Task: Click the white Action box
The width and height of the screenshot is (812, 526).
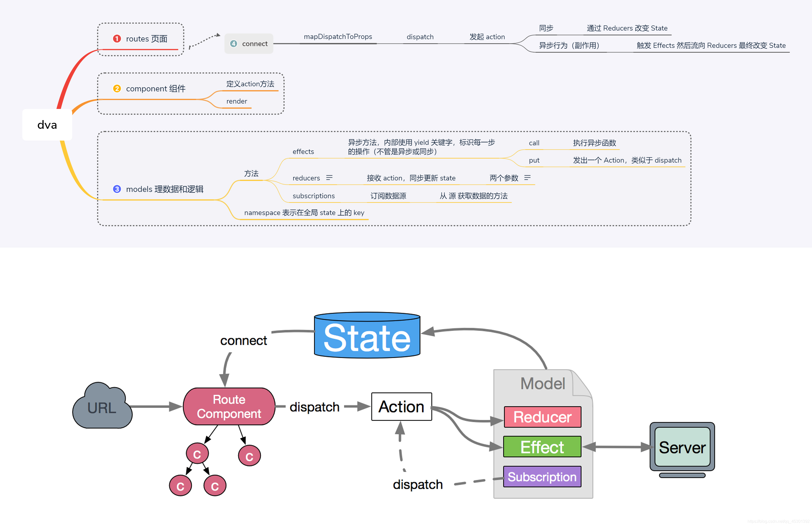Action: (401, 407)
